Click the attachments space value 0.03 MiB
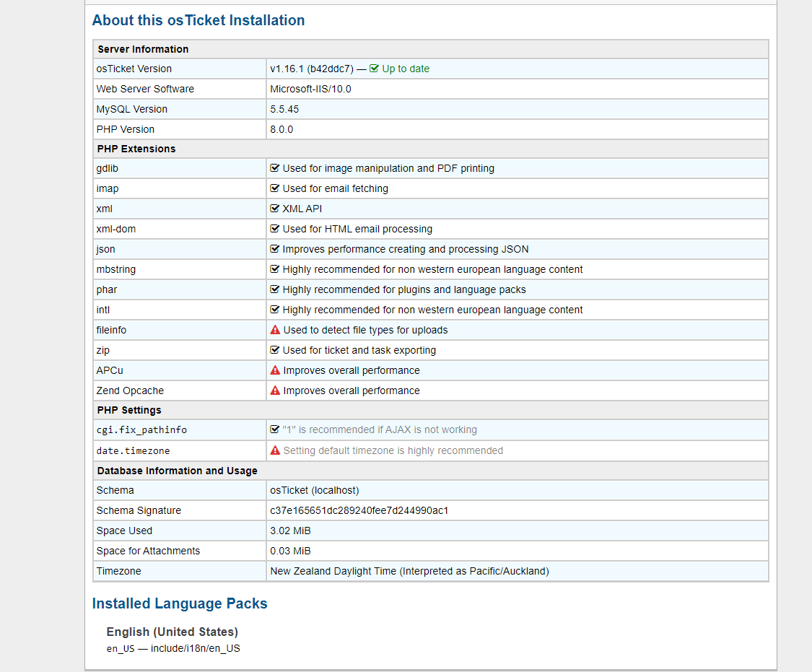Image resolution: width=812 pixels, height=672 pixels. (291, 551)
